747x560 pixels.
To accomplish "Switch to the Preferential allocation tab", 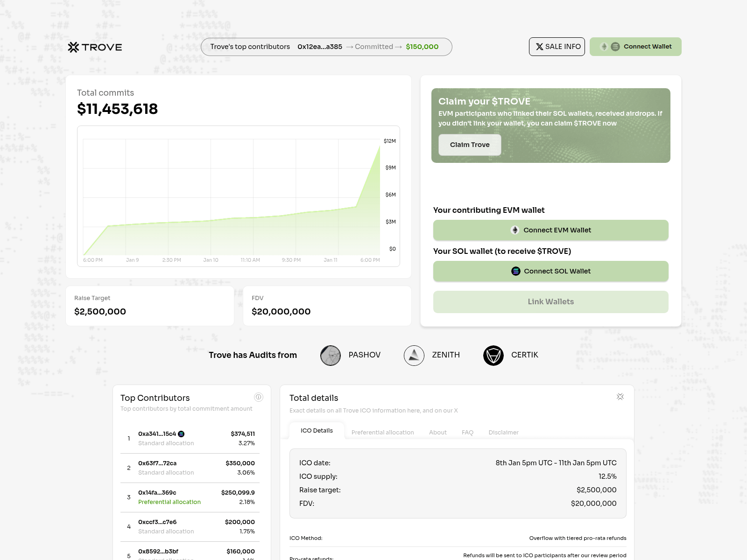I will 382,432.
